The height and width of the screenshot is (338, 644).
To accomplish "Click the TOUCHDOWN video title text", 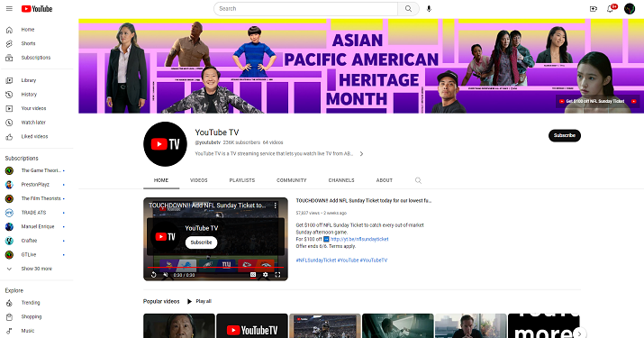I will 364,201.
